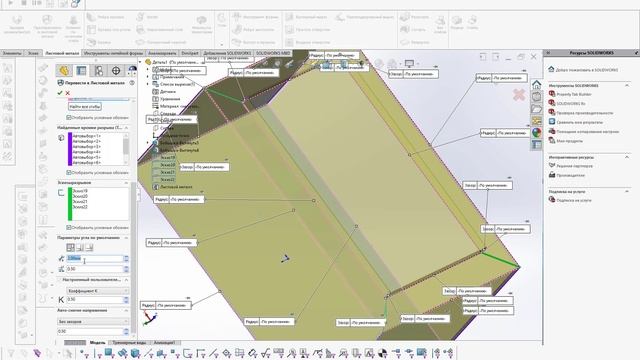Select Автовыбор<1> in ripped edges list
The width and height of the screenshot is (640, 360).
point(86,136)
